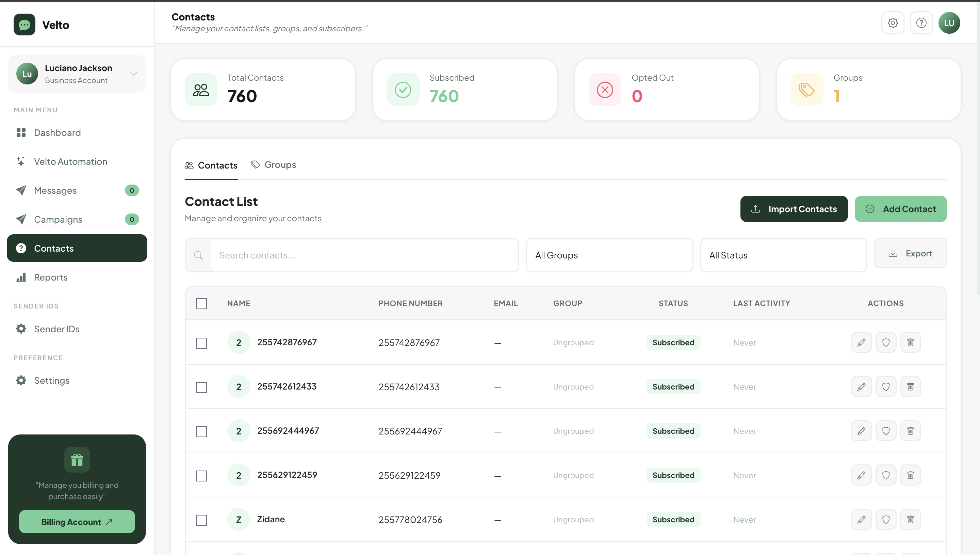Screen dimensions: 980x555
Task: Click the Groups tag icon card
Action: [806, 90]
